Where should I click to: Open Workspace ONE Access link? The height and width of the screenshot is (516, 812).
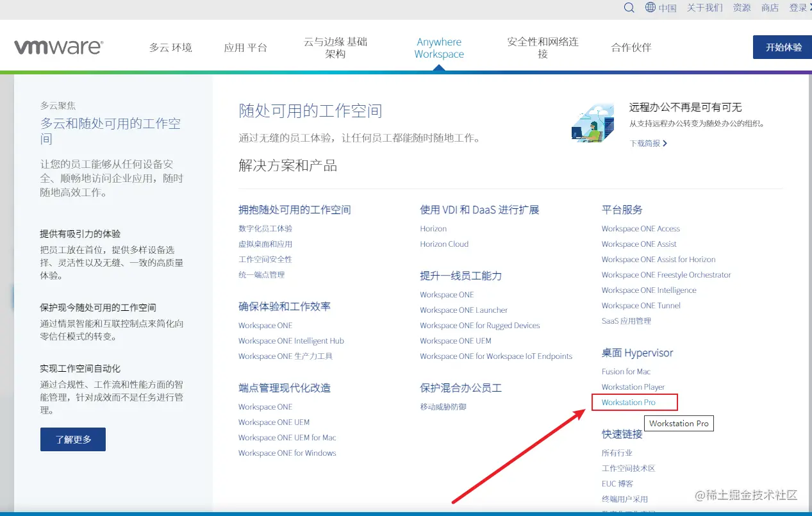coord(641,229)
